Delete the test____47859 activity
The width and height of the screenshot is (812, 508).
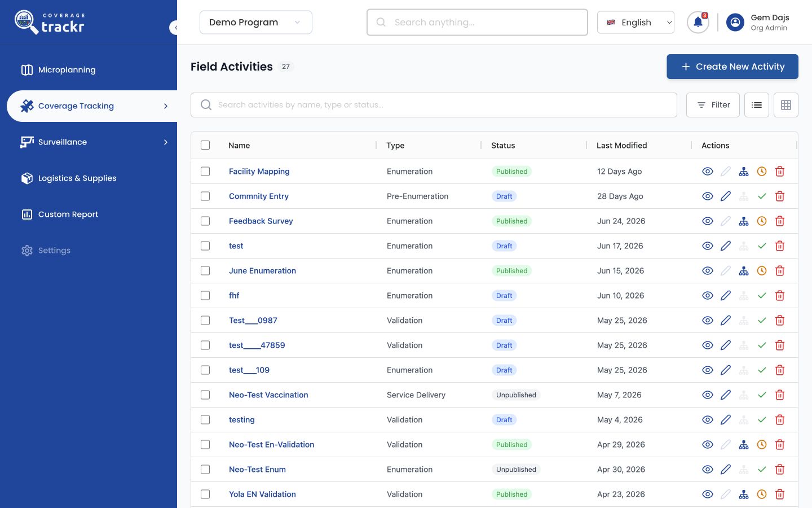[x=780, y=345]
